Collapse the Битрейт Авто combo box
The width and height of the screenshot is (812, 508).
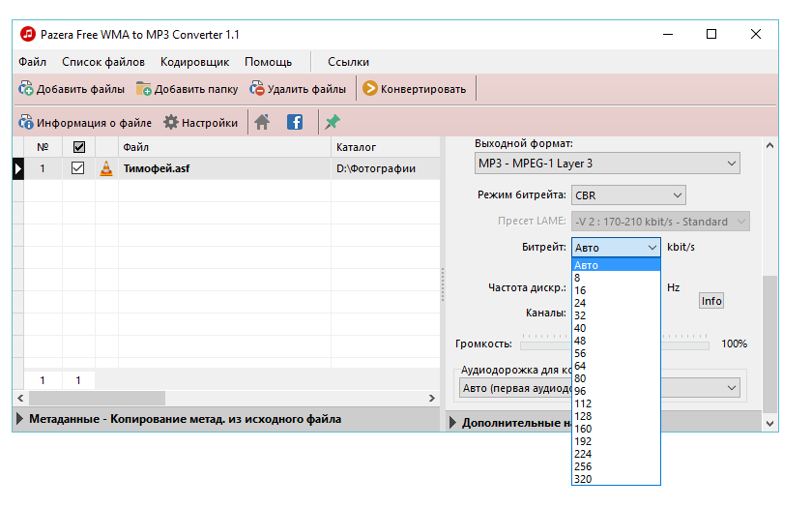[x=617, y=248]
